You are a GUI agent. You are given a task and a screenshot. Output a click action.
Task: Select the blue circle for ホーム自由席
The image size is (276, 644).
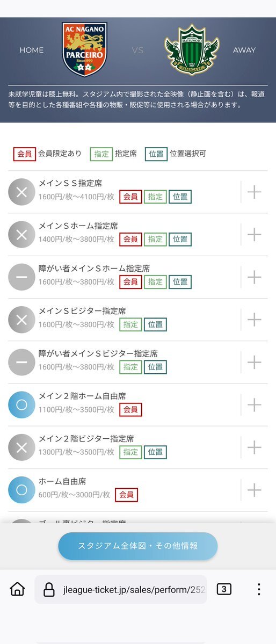pyautogui.click(x=22, y=489)
